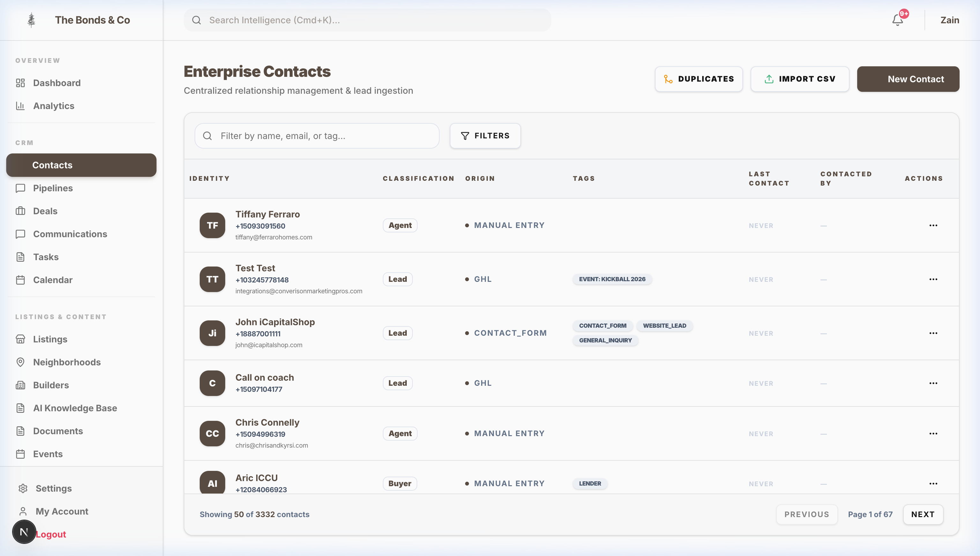Click the Logout link
980x556 pixels.
[x=51, y=534]
